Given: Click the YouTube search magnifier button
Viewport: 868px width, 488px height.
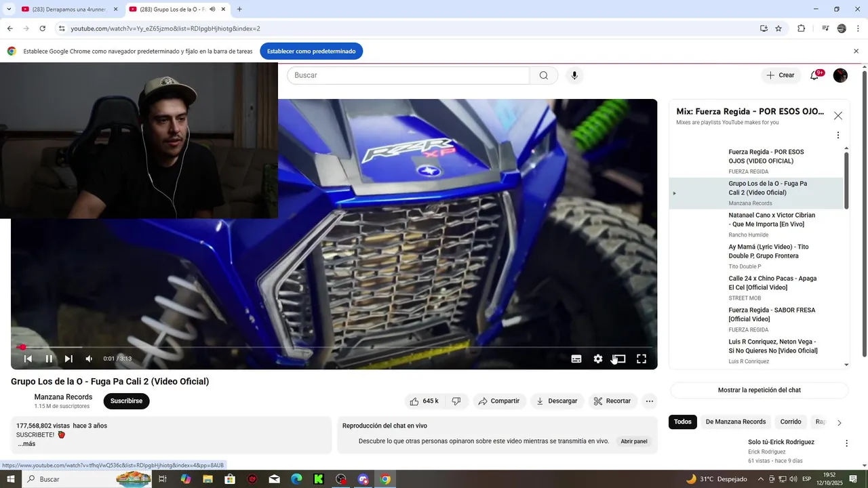Looking at the screenshot, I should [x=544, y=75].
